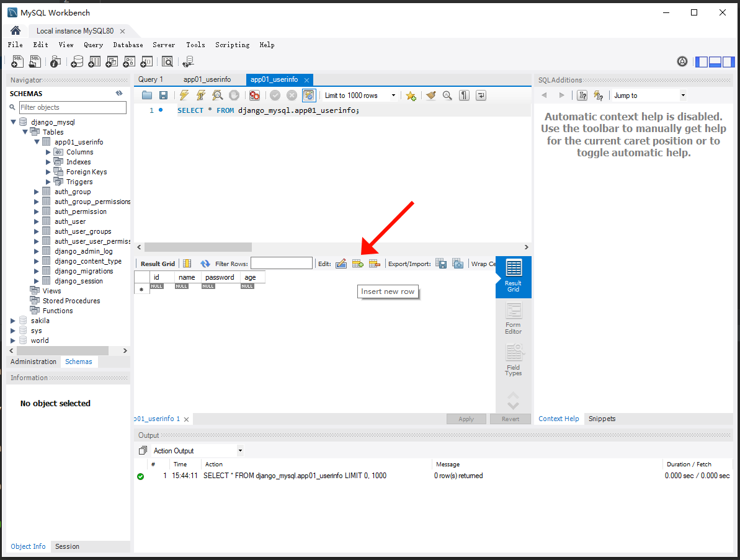Open the Query menu
The image size is (740, 560).
[94, 45]
